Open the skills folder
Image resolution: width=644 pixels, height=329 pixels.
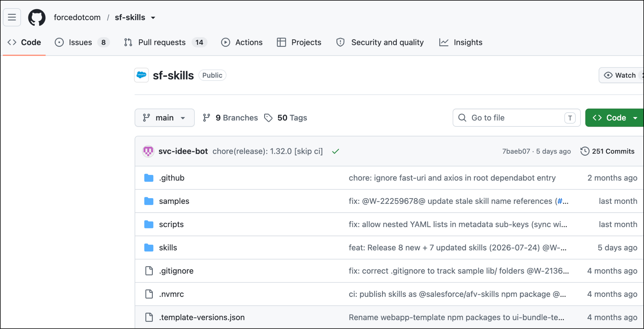[x=168, y=248]
